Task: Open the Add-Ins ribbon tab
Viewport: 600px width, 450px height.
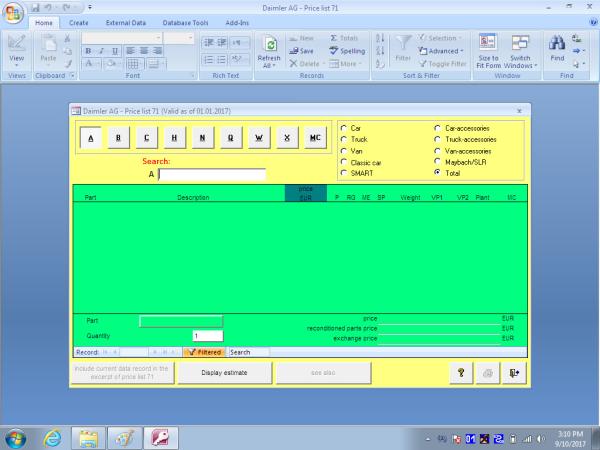Action: tap(237, 23)
